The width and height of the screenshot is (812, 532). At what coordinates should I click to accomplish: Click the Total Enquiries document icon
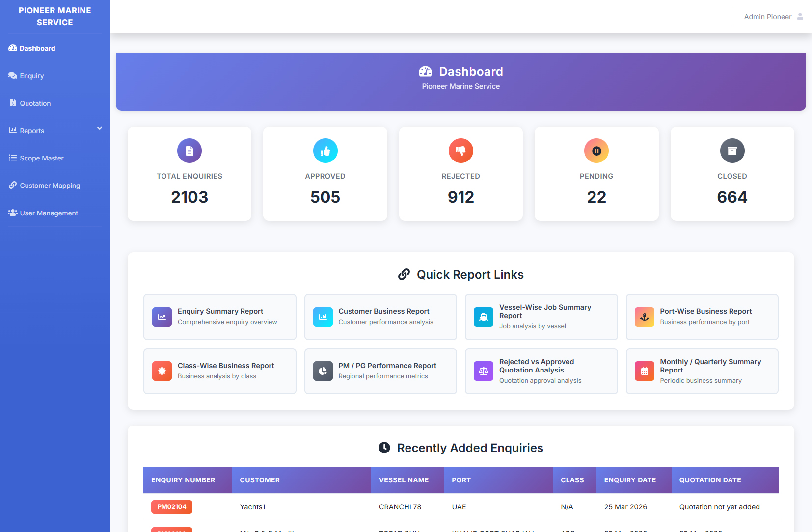[189, 151]
